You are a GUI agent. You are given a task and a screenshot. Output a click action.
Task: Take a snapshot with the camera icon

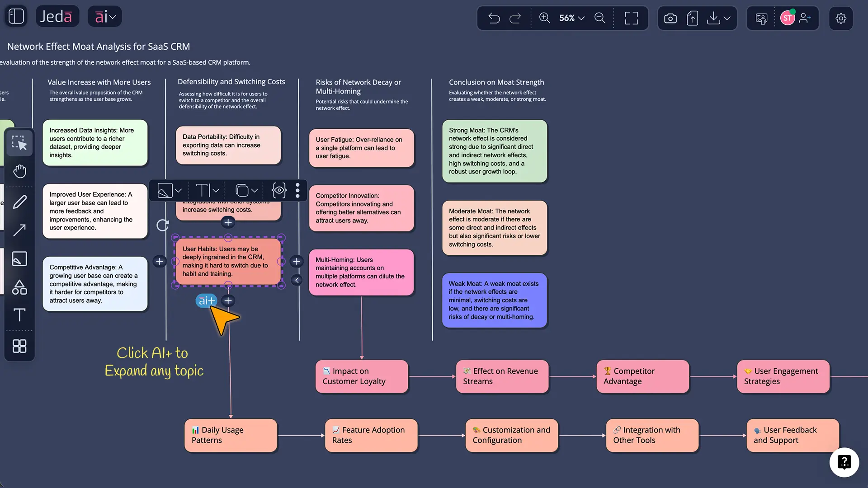(670, 18)
